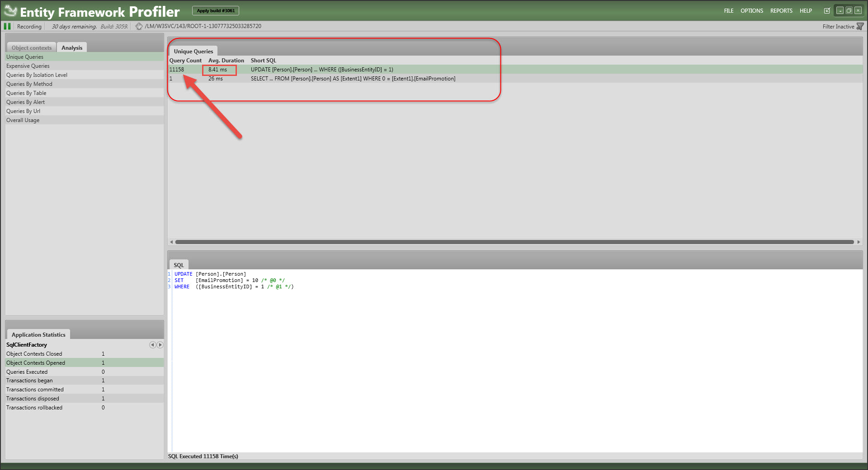
Task: Maximize the profiler window
Action: click(849, 10)
